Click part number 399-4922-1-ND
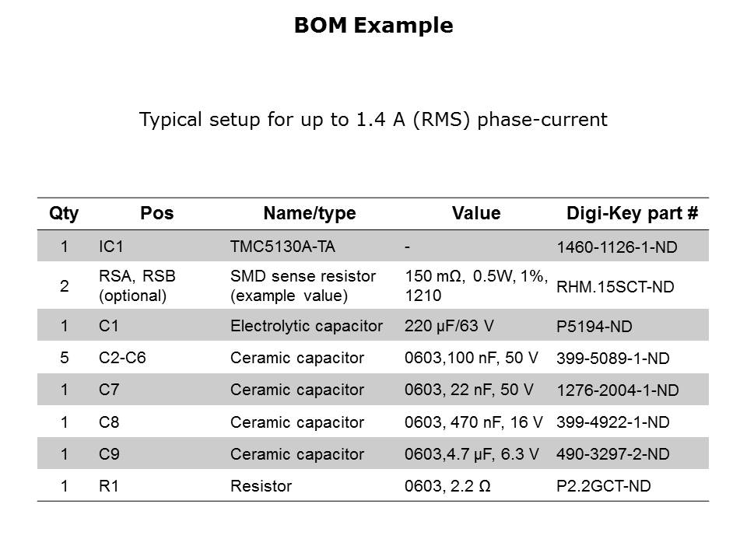747x560 pixels. coord(612,422)
